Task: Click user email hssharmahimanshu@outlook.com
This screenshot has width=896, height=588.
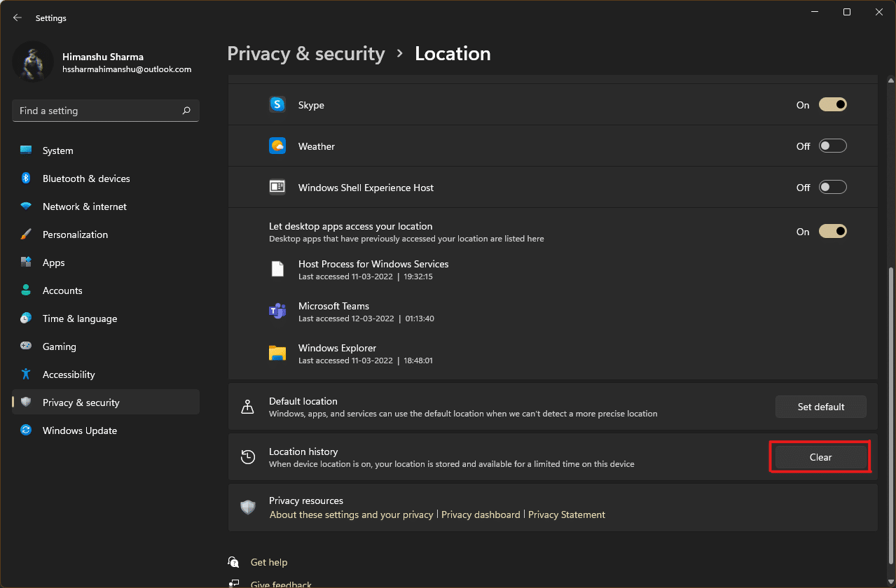Action: [127, 69]
